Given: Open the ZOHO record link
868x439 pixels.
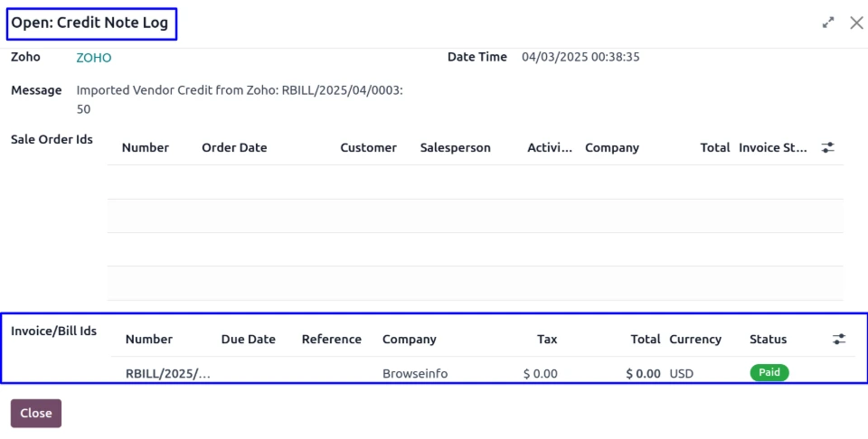Looking at the screenshot, I should tap(93, 58).
